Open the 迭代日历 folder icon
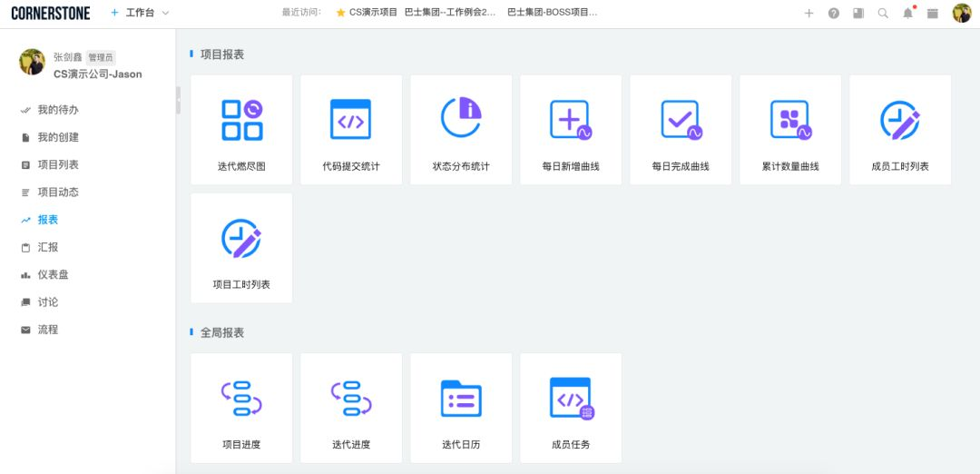 point(461,399)
